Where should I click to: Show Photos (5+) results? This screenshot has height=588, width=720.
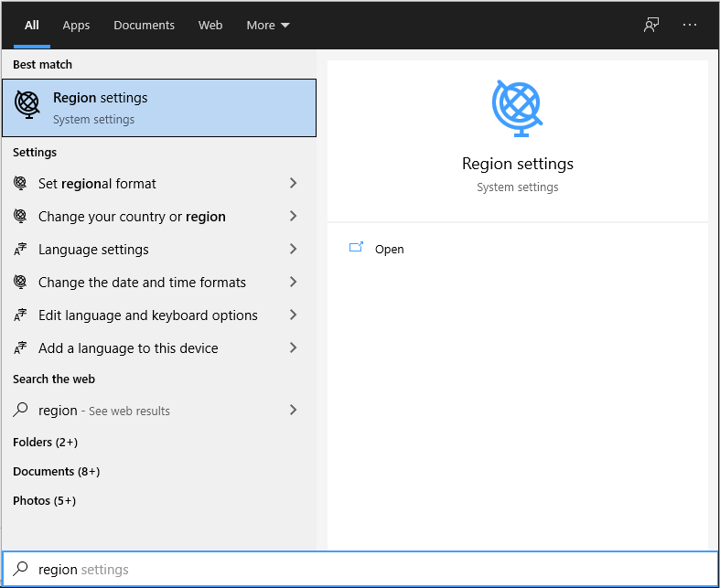point(44,500)
